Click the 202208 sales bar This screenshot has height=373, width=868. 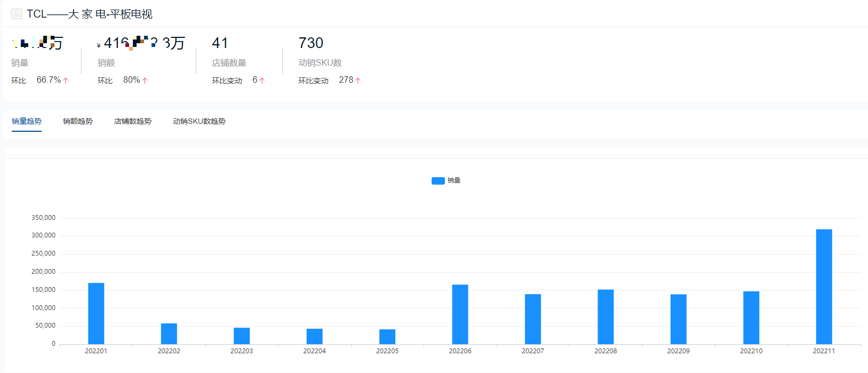606,317
